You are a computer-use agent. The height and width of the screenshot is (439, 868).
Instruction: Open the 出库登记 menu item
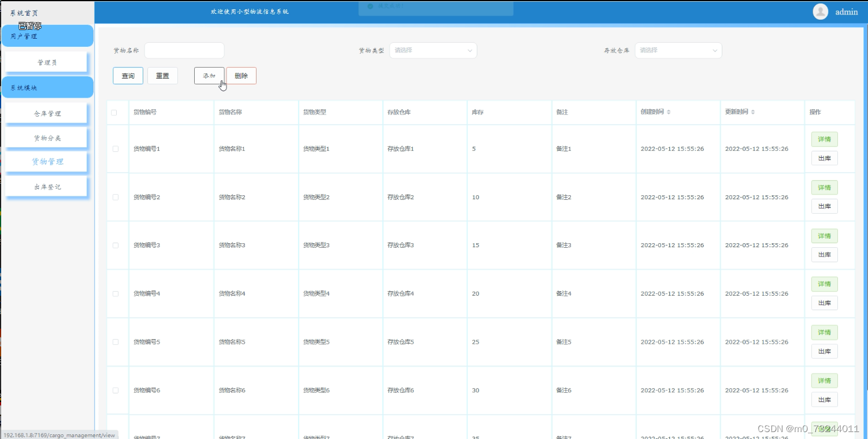[x=47, y=187]
